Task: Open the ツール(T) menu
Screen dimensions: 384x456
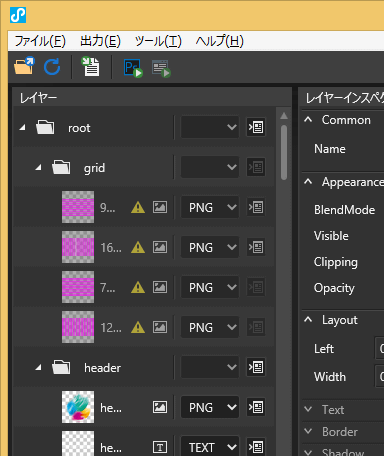Action: (158, 41)
